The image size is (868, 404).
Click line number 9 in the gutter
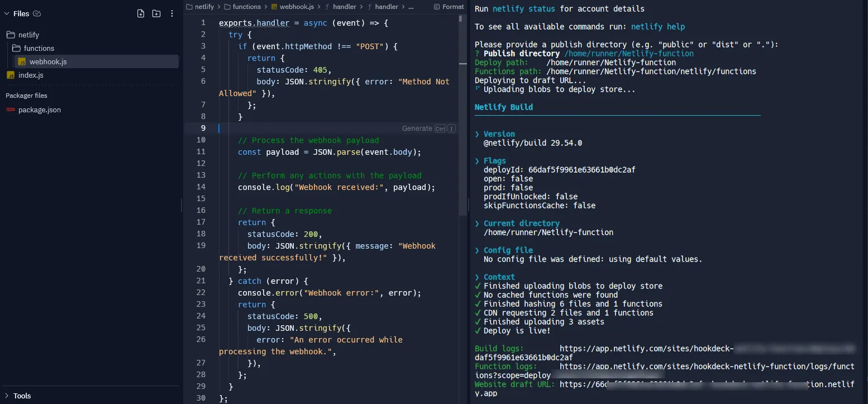tap(203, 128)
